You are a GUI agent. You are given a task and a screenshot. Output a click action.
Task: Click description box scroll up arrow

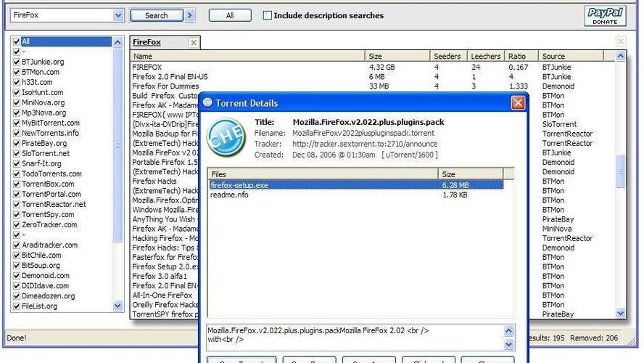pyautogui.click(x=508, y=331)
